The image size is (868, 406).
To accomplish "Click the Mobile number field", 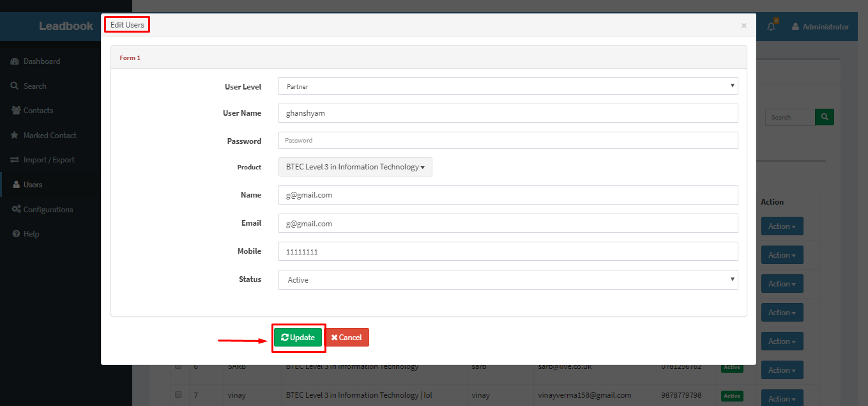I will click(508, 251).
